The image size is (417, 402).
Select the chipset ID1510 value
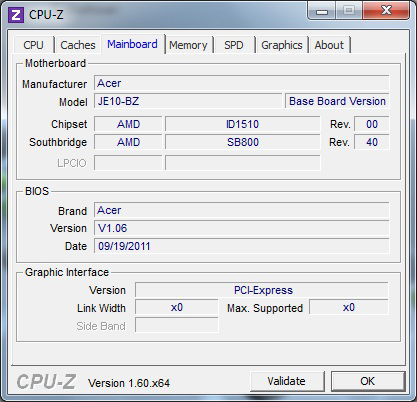pos(243,124)
